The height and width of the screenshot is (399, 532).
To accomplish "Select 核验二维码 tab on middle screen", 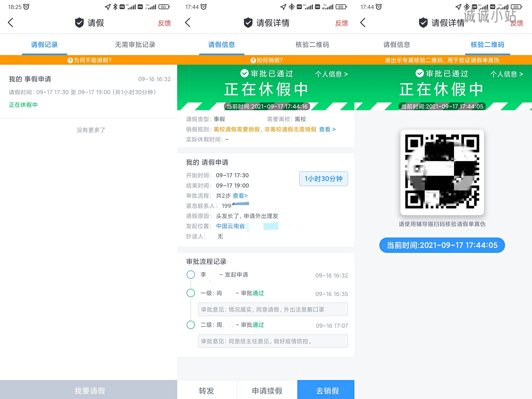I will click(312, 45).
